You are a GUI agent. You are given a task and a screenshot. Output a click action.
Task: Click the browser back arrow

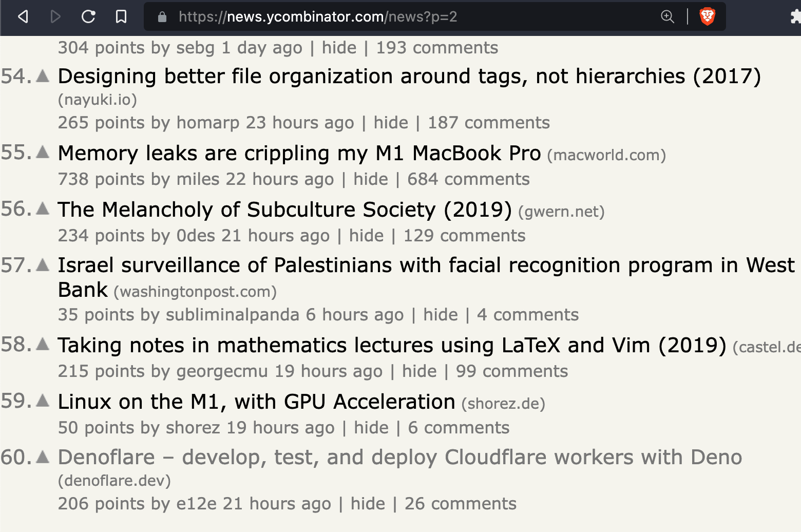[x=23, y=17]
